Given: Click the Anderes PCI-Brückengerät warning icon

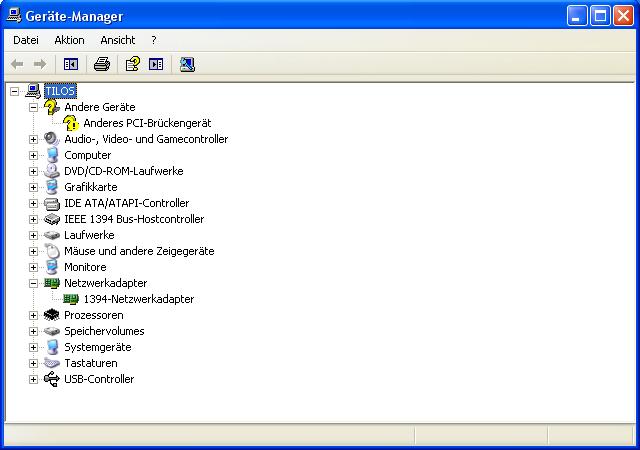Looking at the screenshot, I should click(x=71, y=123).
